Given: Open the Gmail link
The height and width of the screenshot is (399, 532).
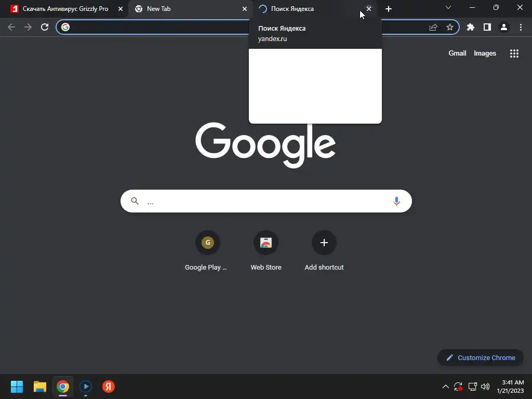Looking at the screenshot, I should coord(457,54).
